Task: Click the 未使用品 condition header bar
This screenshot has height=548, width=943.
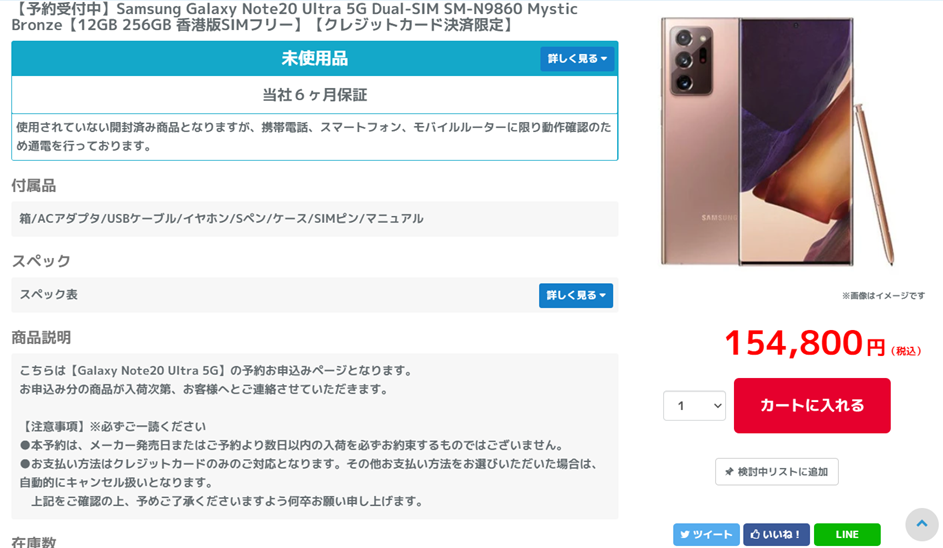Action: (x=315, y=59)
